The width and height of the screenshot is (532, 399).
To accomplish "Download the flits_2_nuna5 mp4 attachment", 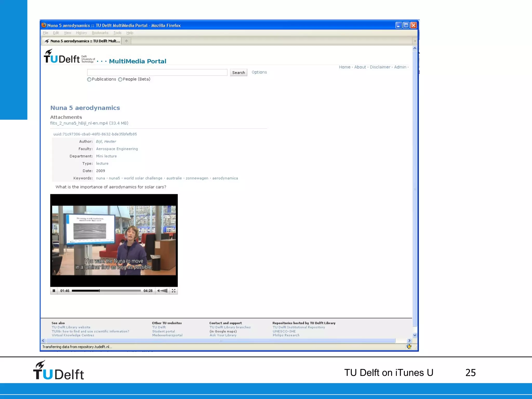I will [x=79, y=123].
